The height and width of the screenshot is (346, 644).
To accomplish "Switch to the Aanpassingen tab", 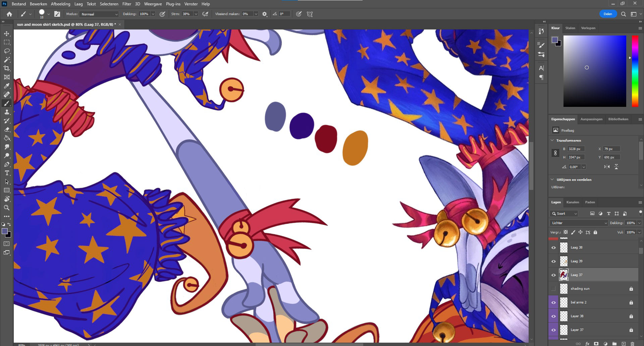I will 591,119.
